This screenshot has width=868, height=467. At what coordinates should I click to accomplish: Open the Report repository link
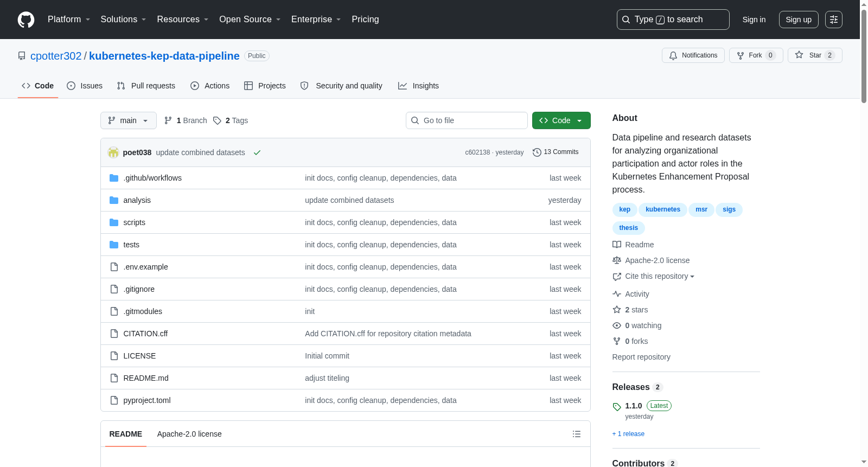point(641,357)
